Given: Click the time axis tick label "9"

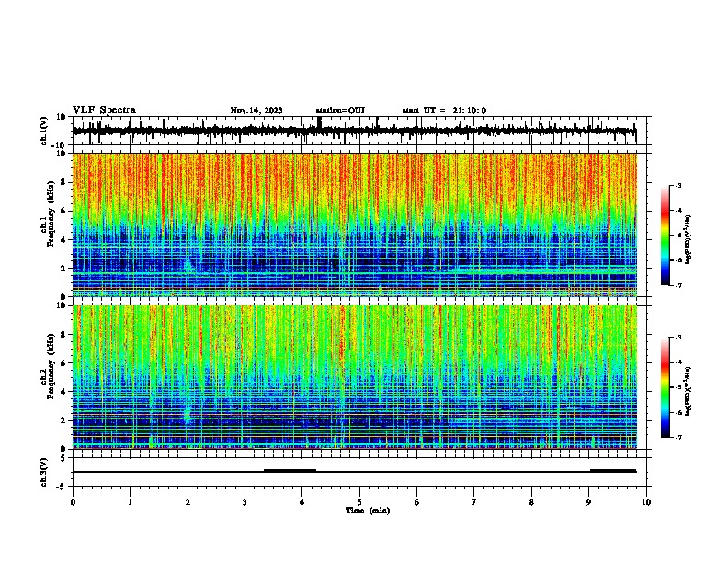Looking at the screenshot, I should pyautogui.click(x=588, y=502).
